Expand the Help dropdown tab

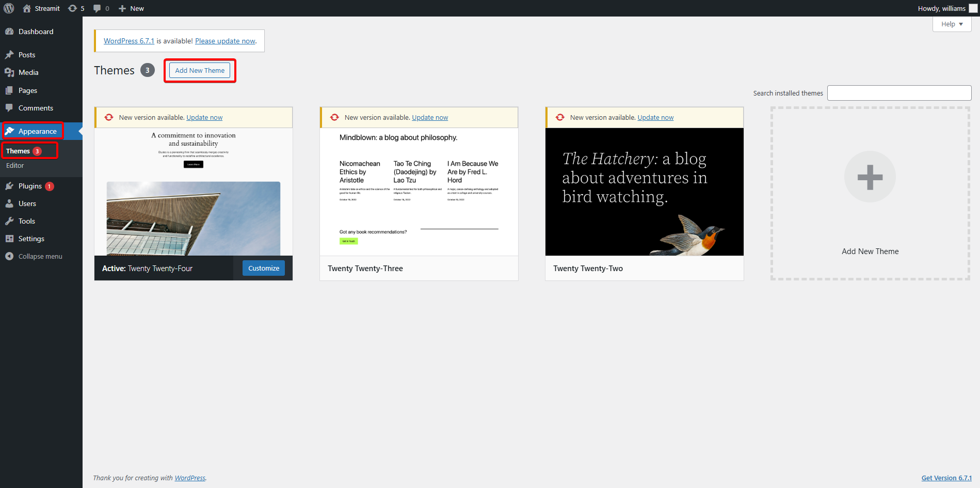click(x=952, y=24)
